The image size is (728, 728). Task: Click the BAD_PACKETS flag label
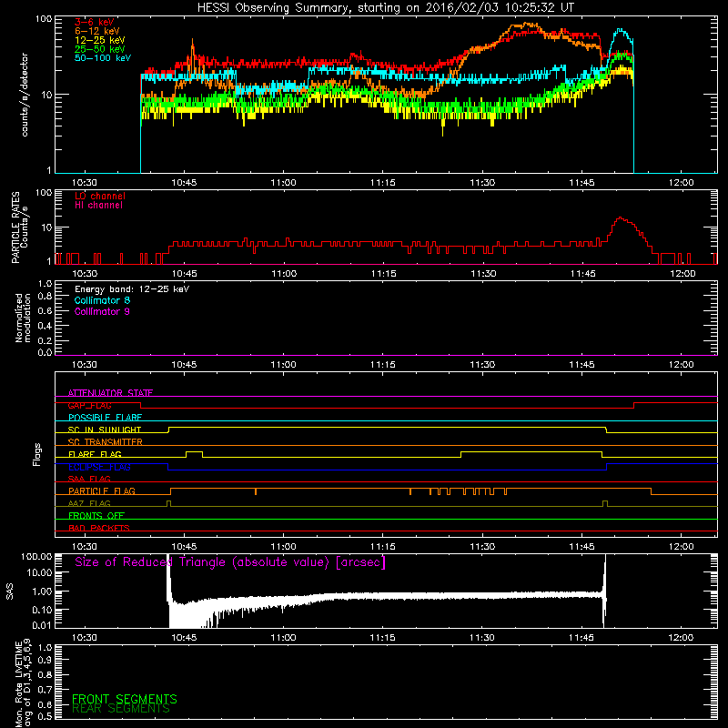(99, 528)
